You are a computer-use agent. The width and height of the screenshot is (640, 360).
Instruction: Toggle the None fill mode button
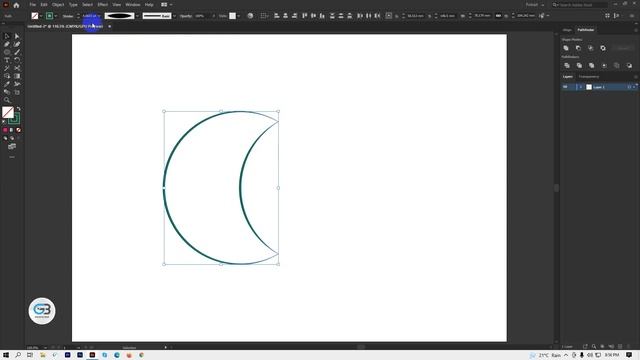click(x=18, y=130)
